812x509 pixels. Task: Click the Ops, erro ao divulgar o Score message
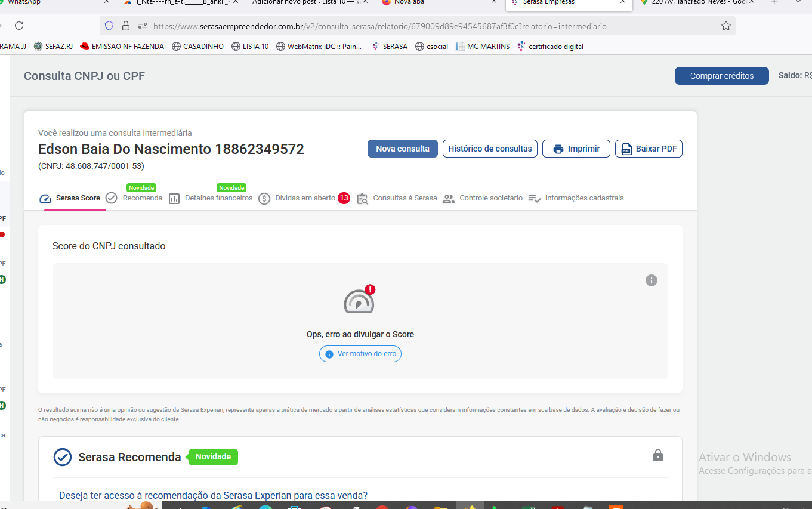[360, 334]
